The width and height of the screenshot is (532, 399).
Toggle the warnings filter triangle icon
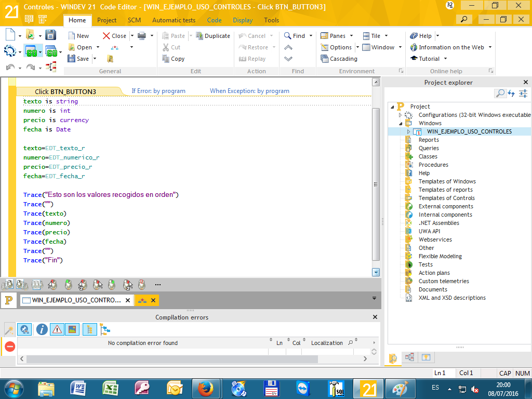pyautogui.click(x=57, y=329)
